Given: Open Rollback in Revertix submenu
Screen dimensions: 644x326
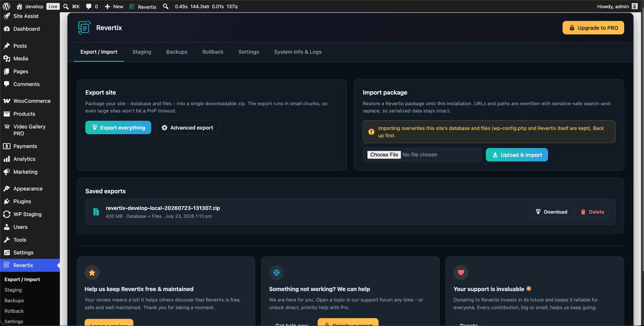Looking at the screenshot, I should click(14, 311).
